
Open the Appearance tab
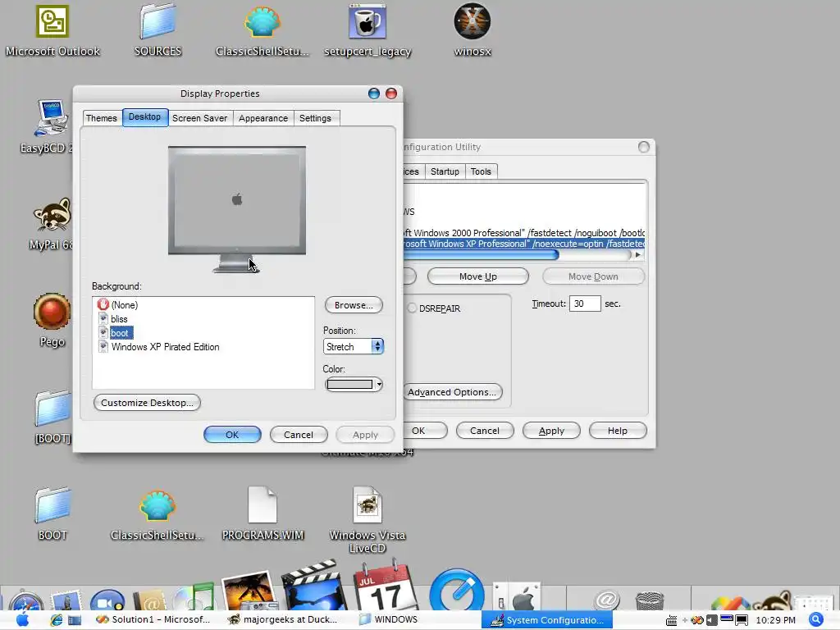click(263, 118)
